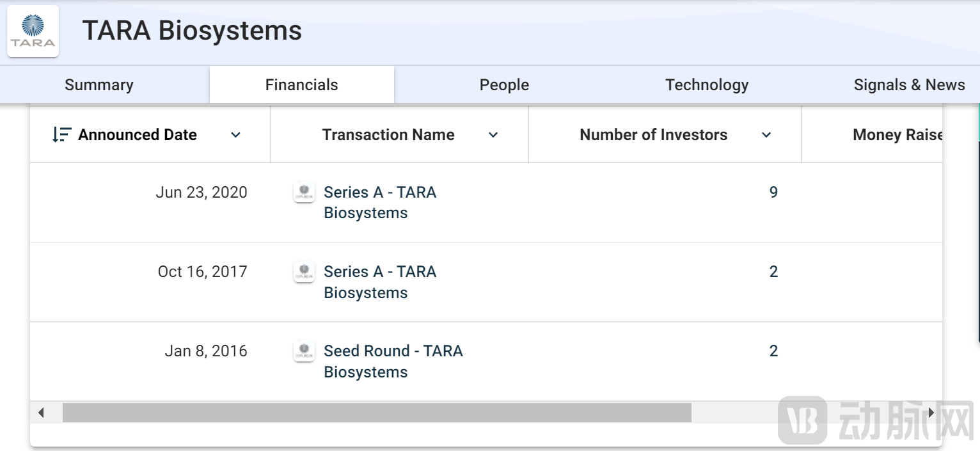The height and width of the screenshot is (451, 980).
Task: Go to the Technology tab
Action: tap(707, 85)
